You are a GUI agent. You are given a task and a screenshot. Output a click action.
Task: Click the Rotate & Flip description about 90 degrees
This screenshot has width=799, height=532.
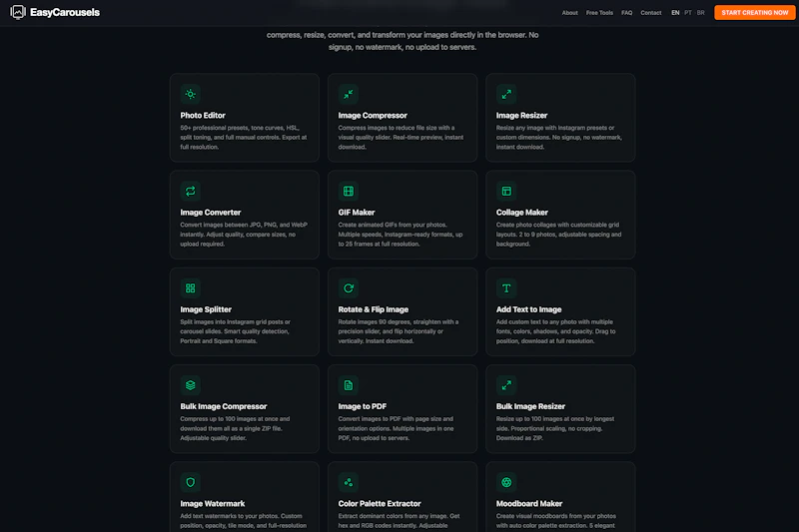click(399, 331)
